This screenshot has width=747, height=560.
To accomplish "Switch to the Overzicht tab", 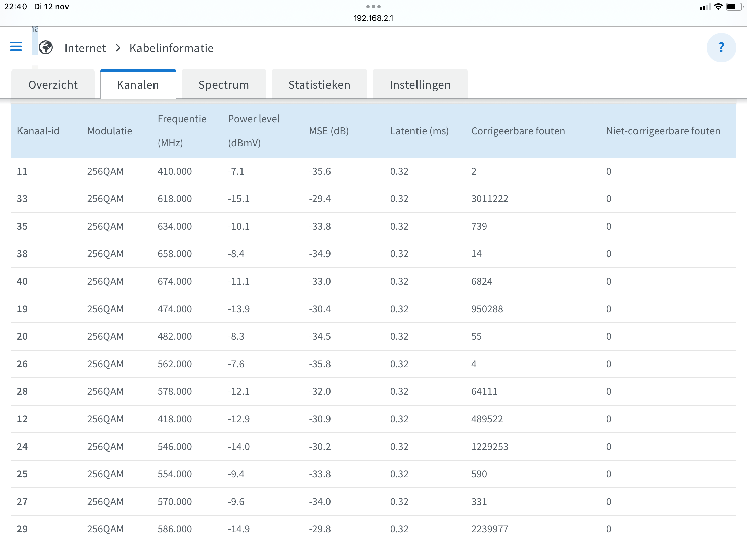I will pos(53,84).
